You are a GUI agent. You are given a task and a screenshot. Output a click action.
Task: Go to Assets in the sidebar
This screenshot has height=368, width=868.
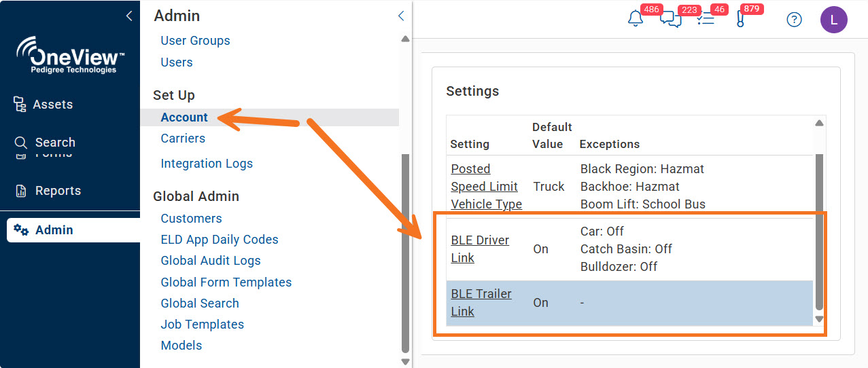pyautogui.click(x=53, y=105)
